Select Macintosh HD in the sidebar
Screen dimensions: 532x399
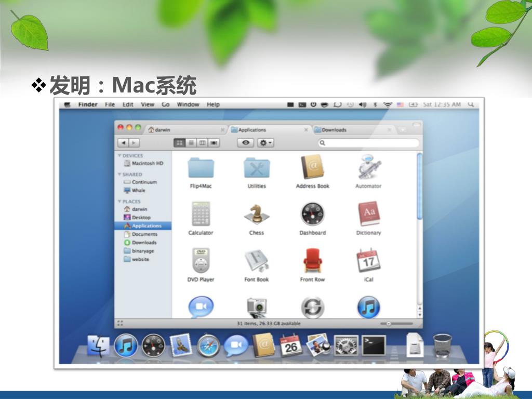click(143, 163)
